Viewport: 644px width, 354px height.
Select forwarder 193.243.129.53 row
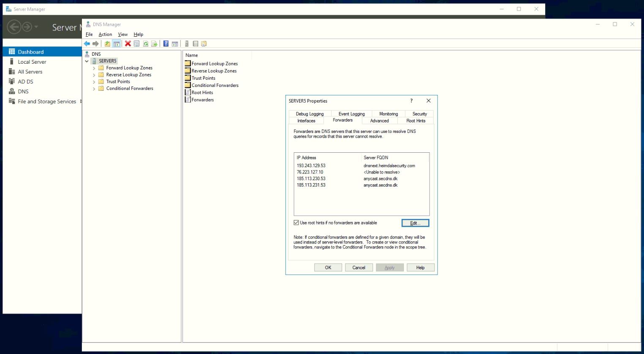tap(361, 166)
